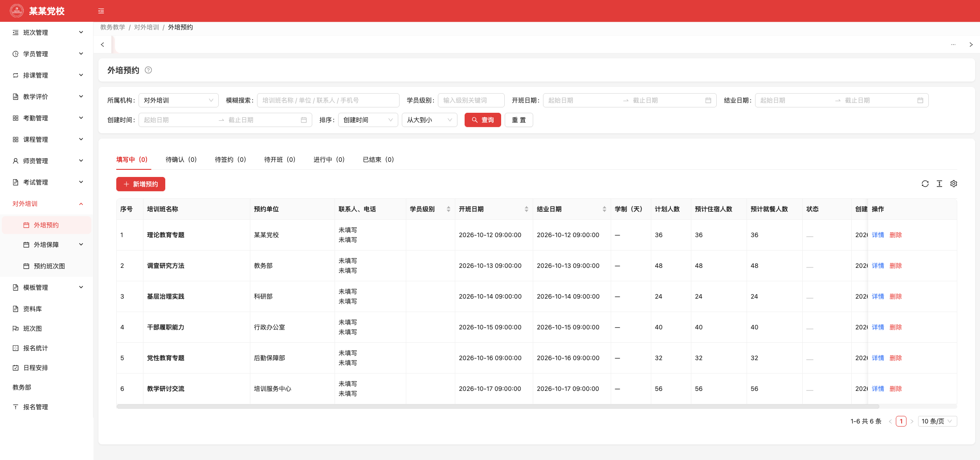Collapse the sidebar with the menu fold icon
This screenshot has height=460, width=980.
[101, 11]
